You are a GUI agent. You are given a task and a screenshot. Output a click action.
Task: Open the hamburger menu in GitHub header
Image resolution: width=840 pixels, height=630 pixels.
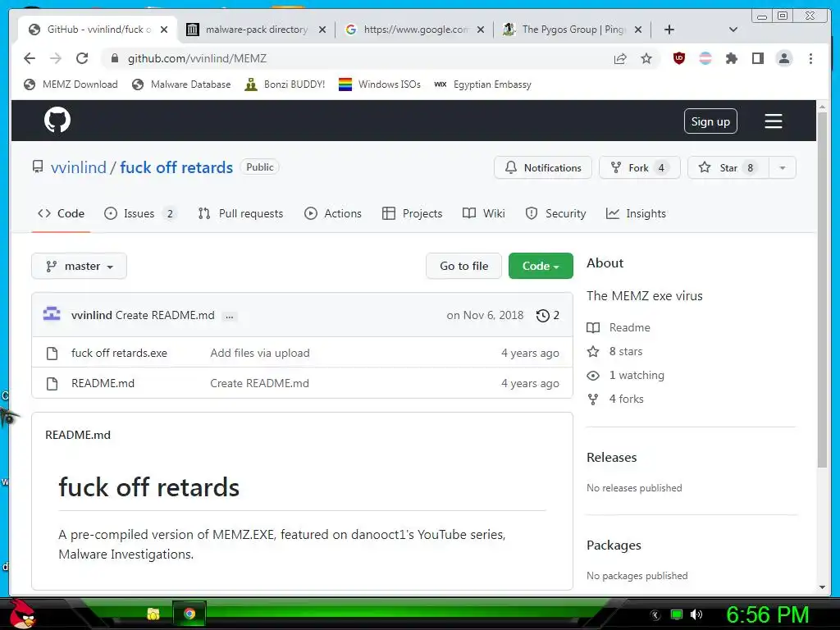pos(773,121)
